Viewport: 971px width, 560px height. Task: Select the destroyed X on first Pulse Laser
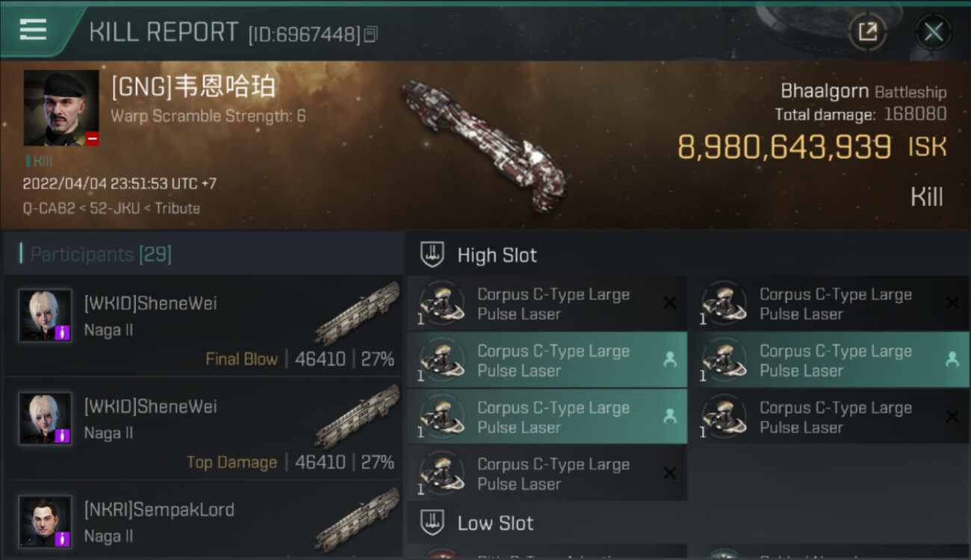tap(670, 303)
